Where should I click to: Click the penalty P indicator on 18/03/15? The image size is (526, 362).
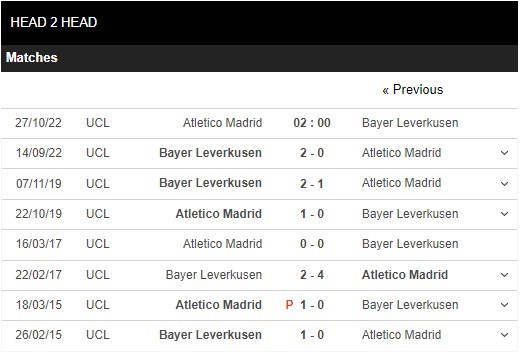pos(289,305)
